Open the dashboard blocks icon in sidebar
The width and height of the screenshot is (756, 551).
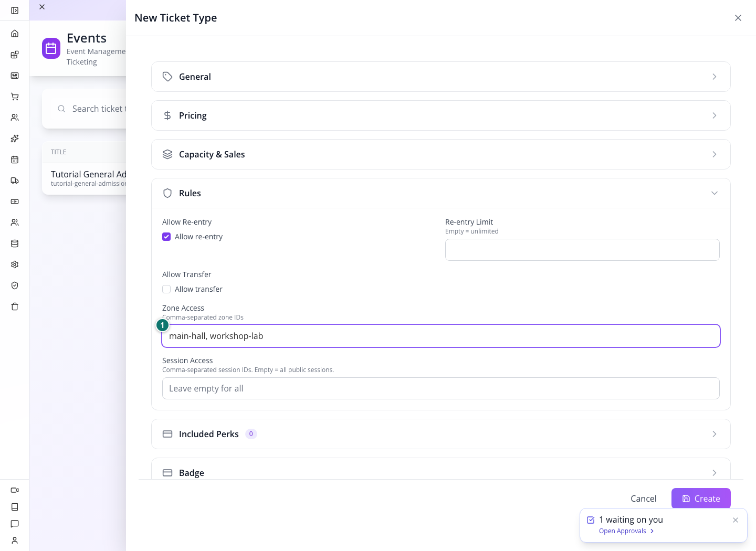(15, 55)
